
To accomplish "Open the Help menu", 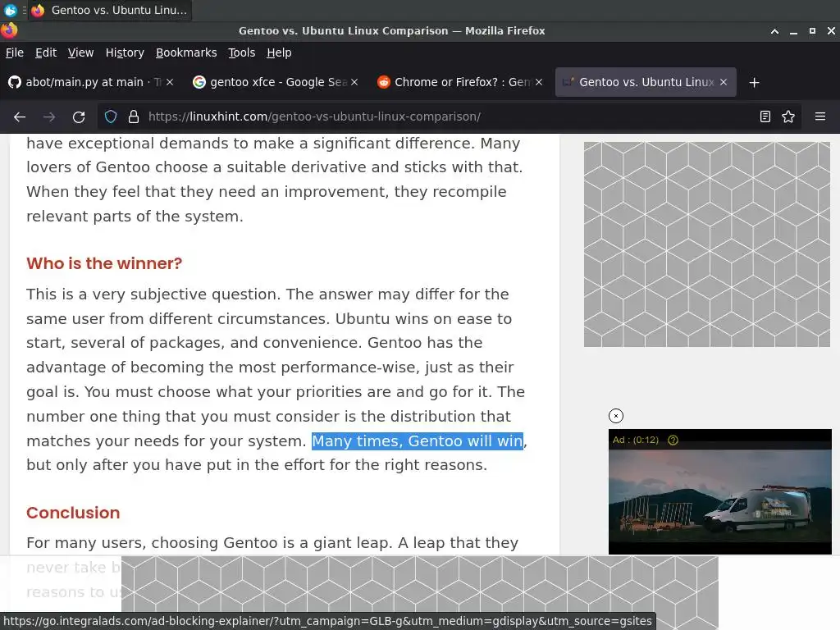I will [279, 52].
